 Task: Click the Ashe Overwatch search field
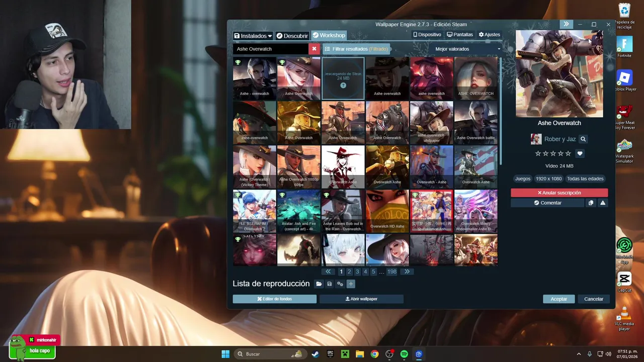coord(271,49)
